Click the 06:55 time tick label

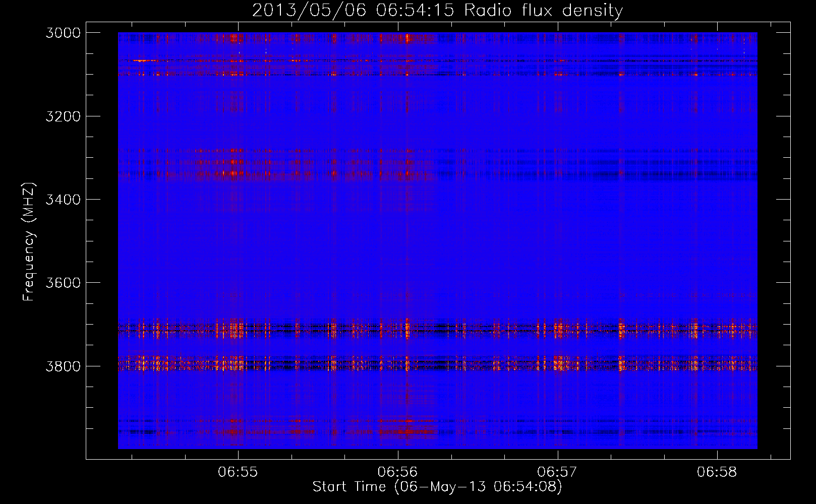[x=238, y=472]
